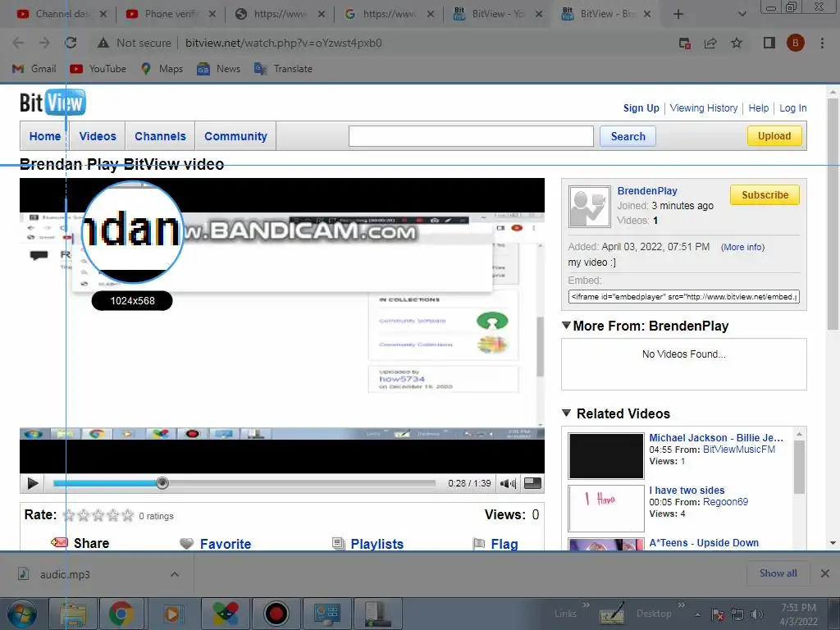Open the Playlists option
Viewport: 840px width, 630px height.
point(377,544)
